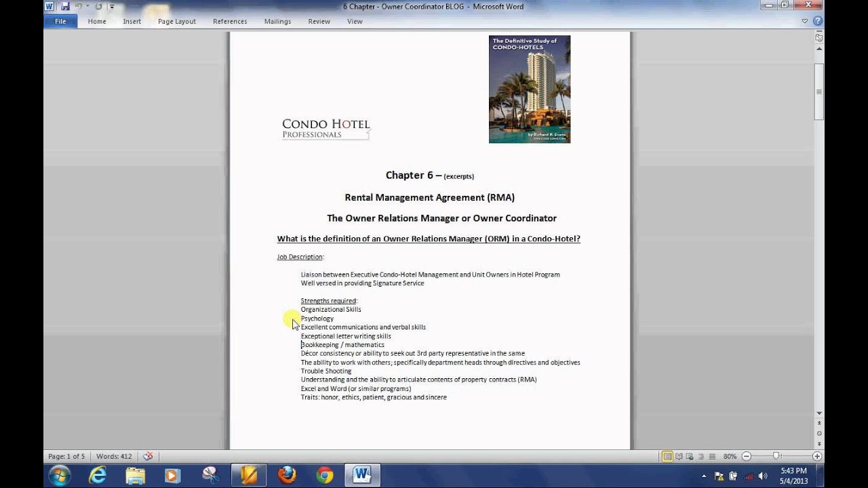This screenshot has width=868, height=488.
Task: Undo the last action in Word
Action: click(x=78, y=6)
